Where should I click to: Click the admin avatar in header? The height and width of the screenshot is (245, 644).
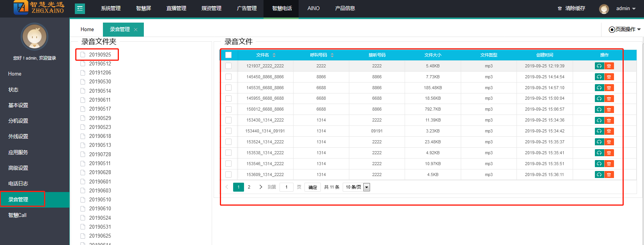[604, 9]
